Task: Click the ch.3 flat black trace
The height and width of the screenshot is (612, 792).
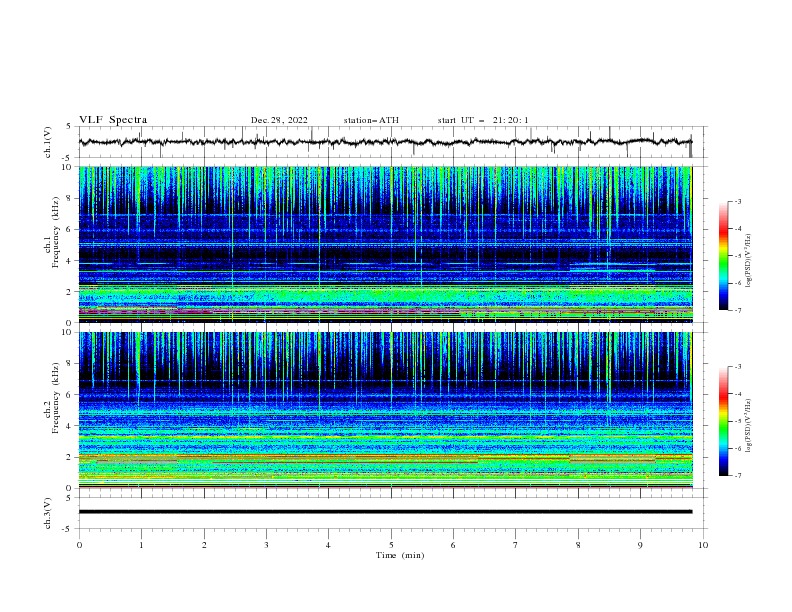Action: [385, 512]
